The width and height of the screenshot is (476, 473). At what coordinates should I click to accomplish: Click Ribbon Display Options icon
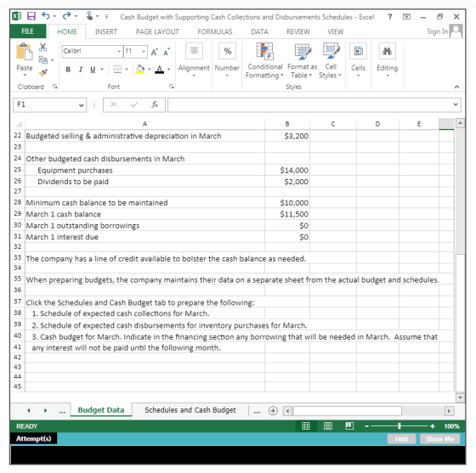[x=406, y=17]
